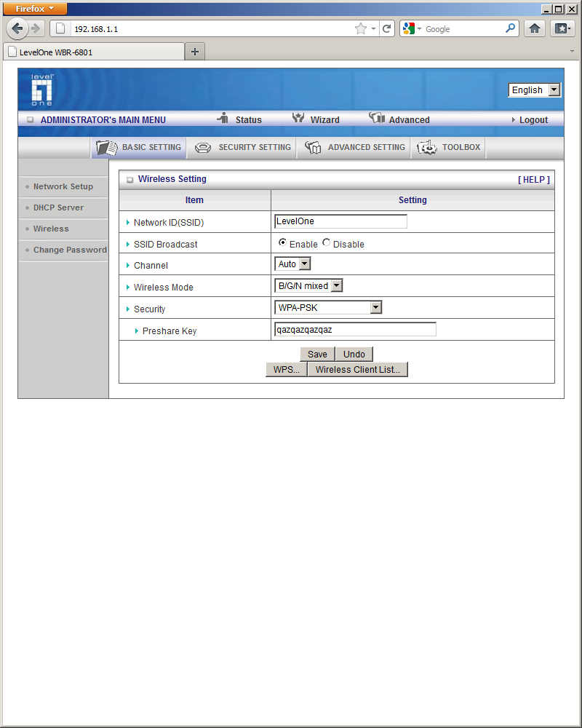Click the Wireless Setting panel title
This screenshot has height=728, width=582.
pos(172,179)
